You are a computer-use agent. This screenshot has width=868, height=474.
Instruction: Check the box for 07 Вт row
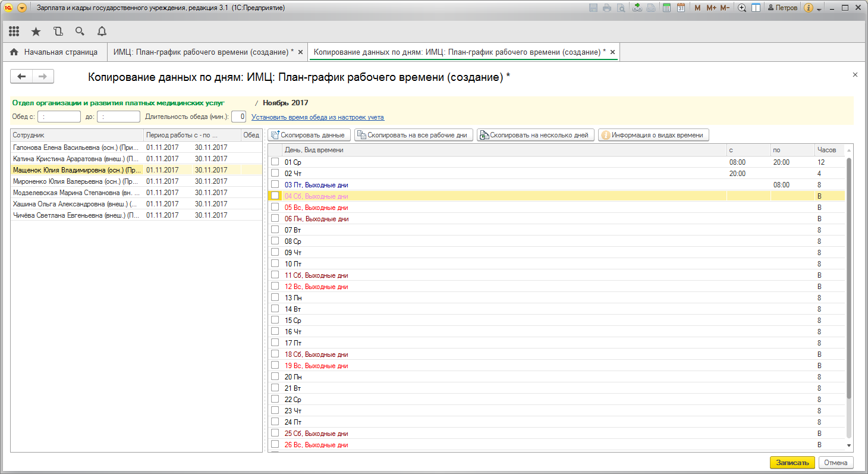275,230
